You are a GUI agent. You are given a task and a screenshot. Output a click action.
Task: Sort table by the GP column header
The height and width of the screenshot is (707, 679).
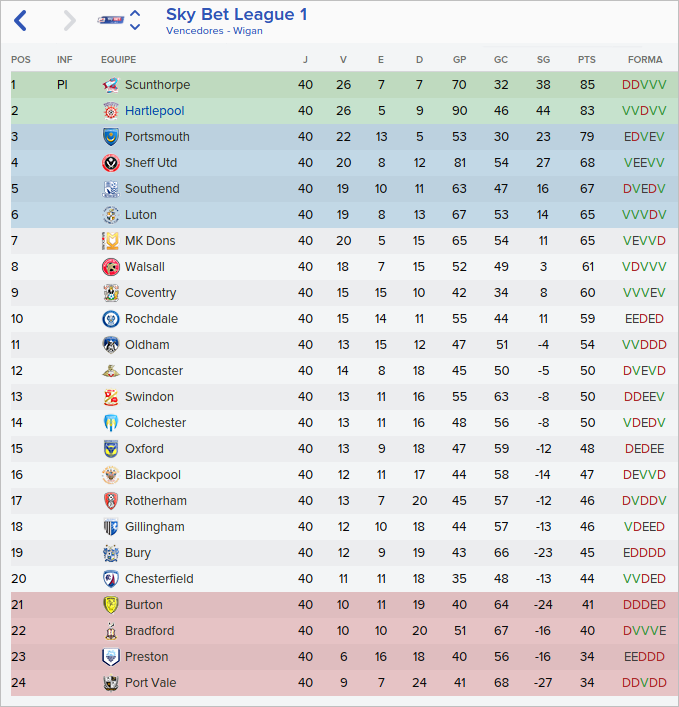(x=459, y=60)
